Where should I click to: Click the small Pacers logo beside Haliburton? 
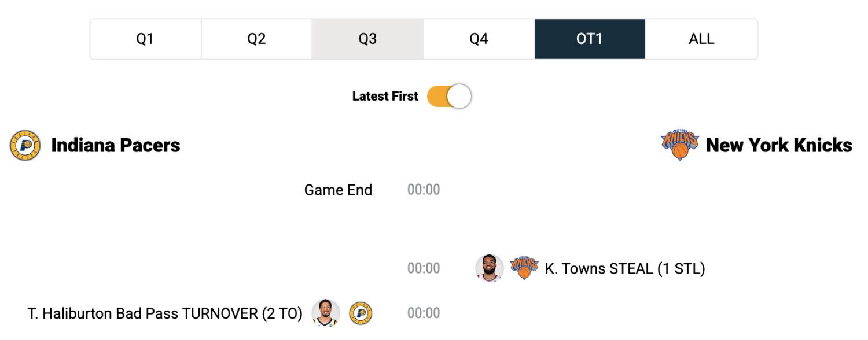361,313
